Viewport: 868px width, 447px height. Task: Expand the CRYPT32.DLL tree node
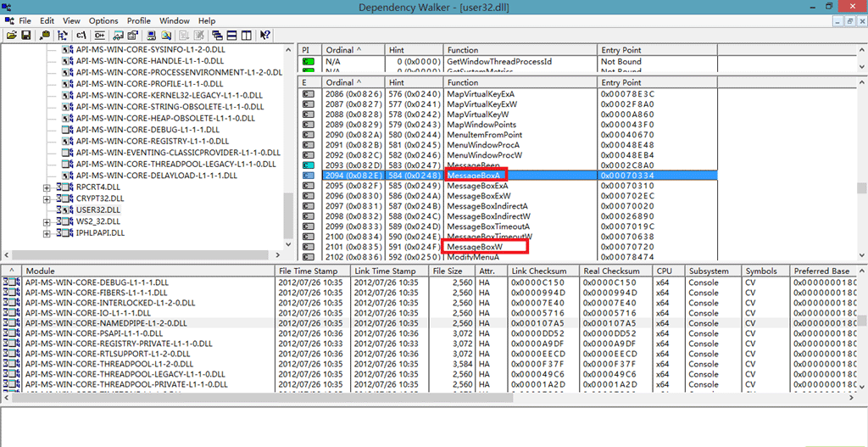[x=47, y=198]
